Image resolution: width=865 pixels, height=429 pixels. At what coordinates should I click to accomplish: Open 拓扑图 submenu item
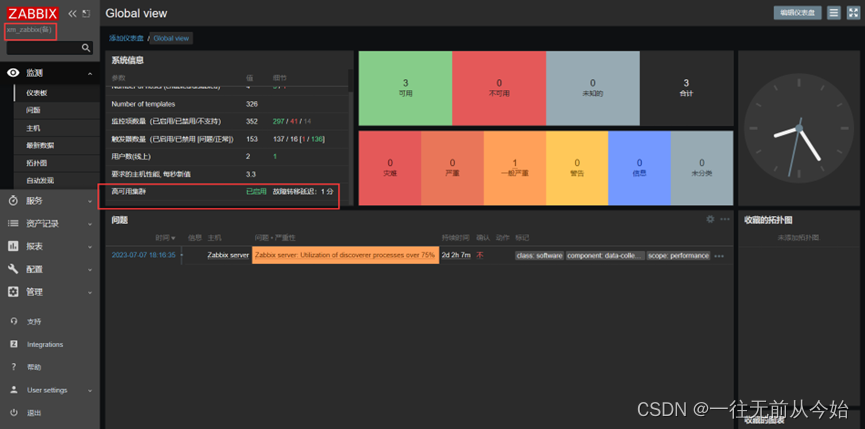click(x=36, y=163)
